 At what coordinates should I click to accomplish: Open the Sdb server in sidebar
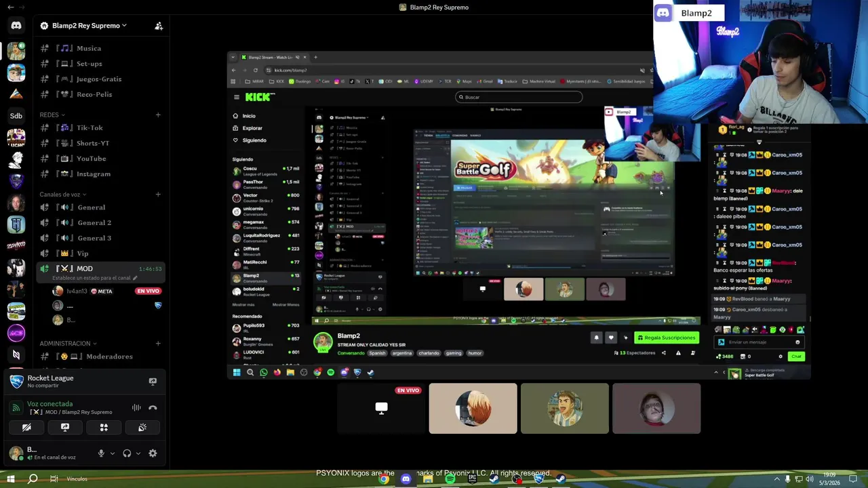pyautogui.click(x=16, y=116)
